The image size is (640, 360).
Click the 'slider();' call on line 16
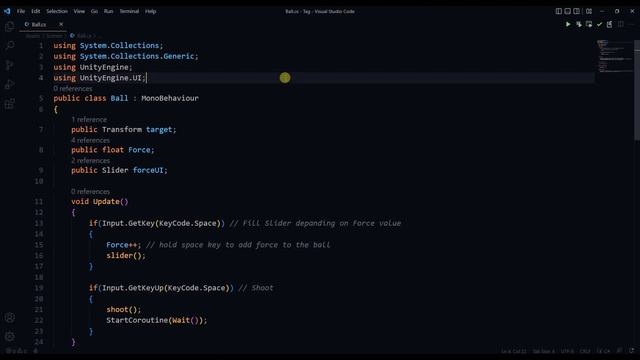tap(126, 256)
